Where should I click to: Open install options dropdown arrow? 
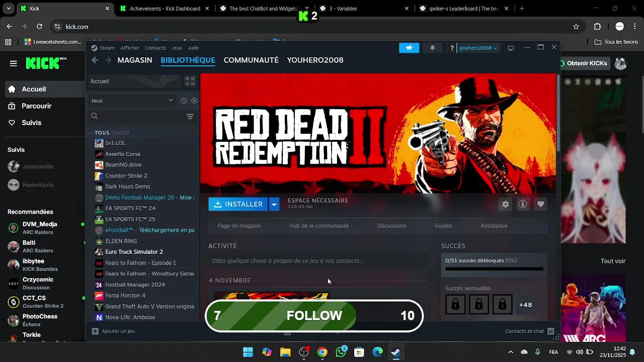click(x=274, y=204)
